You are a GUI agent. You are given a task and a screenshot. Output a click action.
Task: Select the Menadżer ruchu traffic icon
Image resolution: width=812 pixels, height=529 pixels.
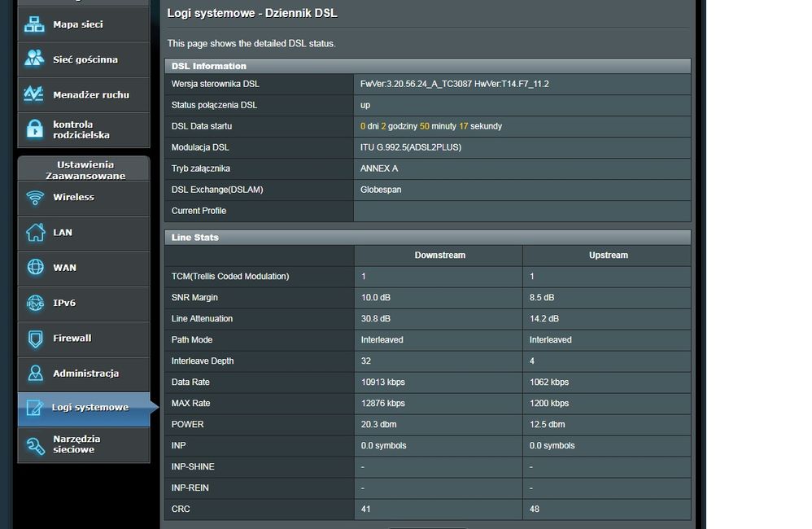click(34, 94)
